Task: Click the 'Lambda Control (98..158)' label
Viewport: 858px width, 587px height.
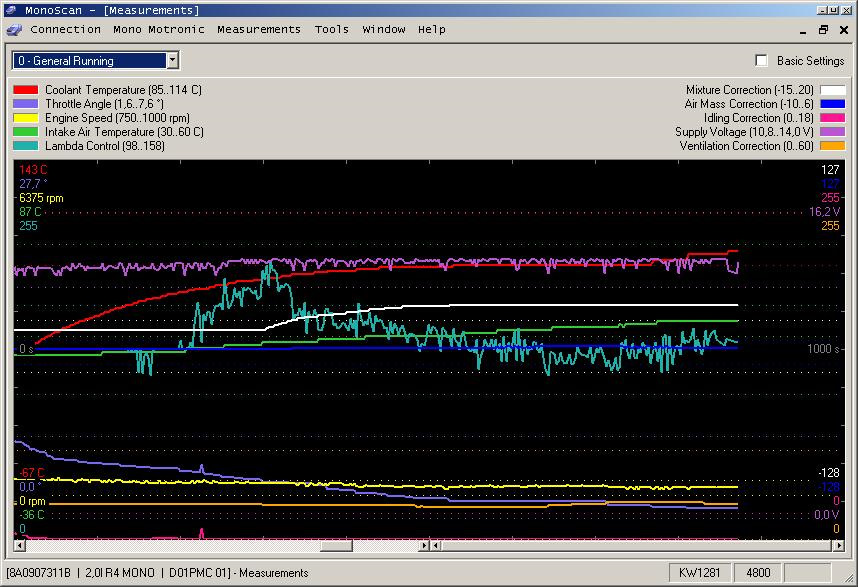Action: click(105, 146)
